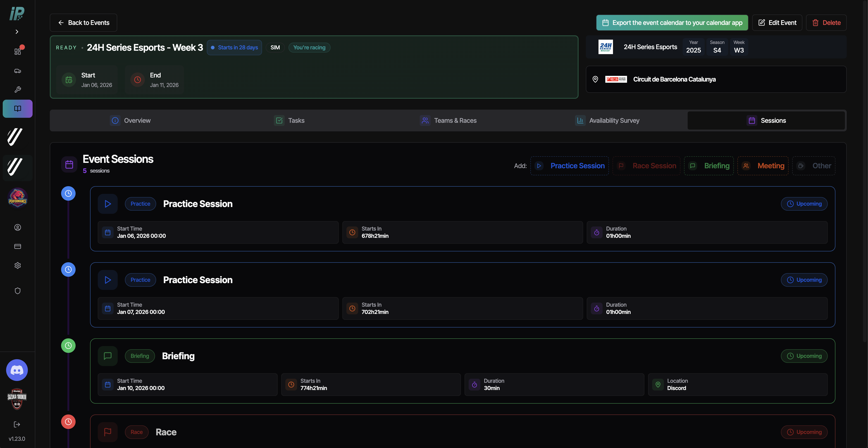
Task: Open the Performance team logo in sidebar
Action: click(17, 198)
